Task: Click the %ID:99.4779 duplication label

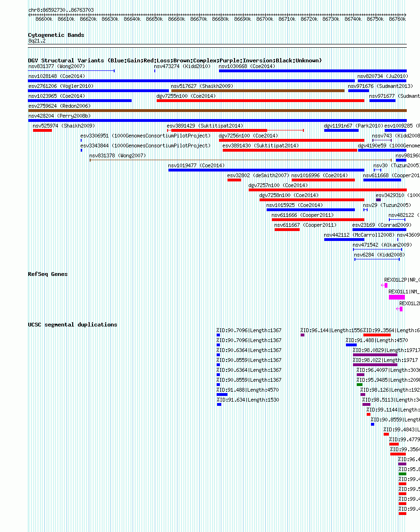Action: tap(404, 439)
